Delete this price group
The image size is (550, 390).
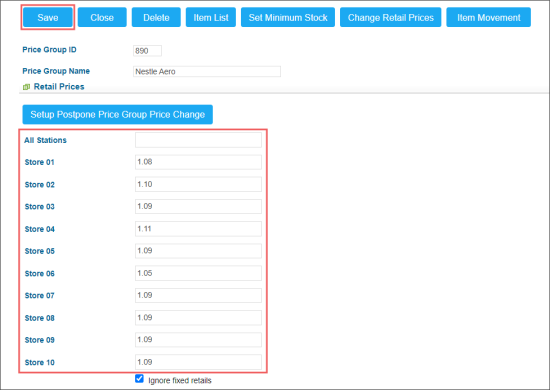point(156,18)
